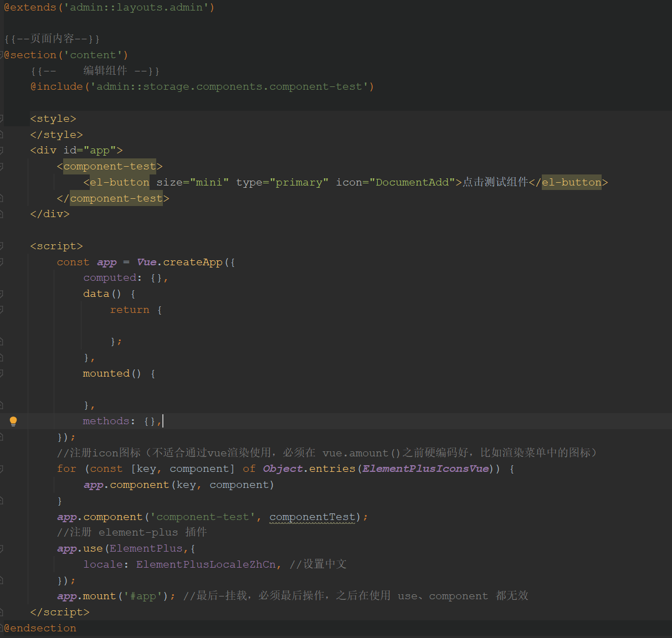The image size is (672, 638).
Task: Click the 'computed' property
Action: tap(110, 278)
